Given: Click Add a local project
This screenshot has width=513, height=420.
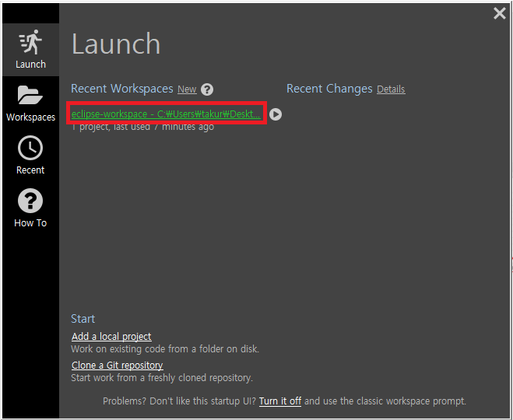Looking at the screenshot, I should coord(111,336).
